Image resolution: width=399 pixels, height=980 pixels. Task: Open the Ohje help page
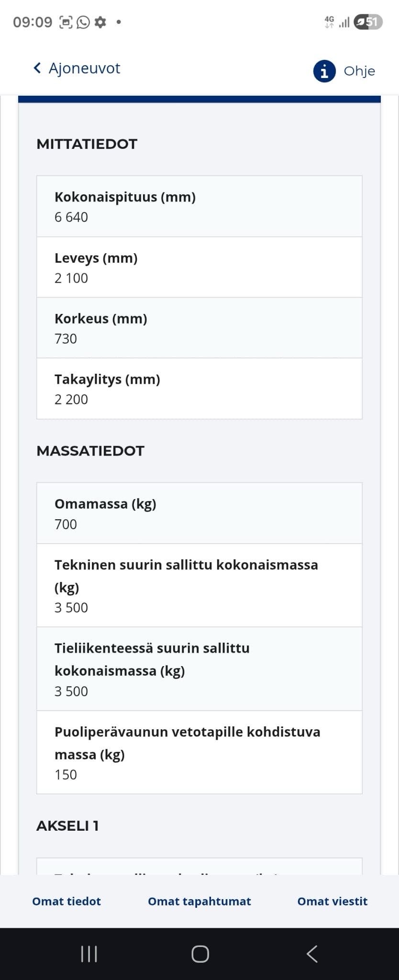359,71
